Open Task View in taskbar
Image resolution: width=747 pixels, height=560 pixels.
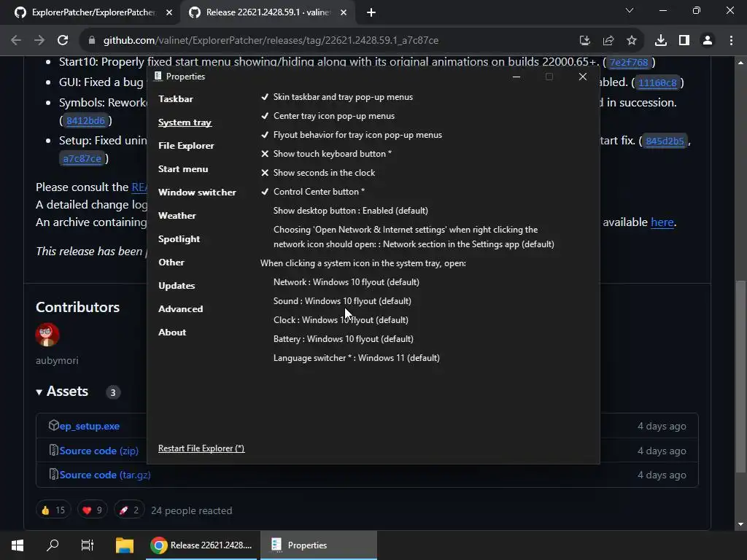(x=88, y=545)
